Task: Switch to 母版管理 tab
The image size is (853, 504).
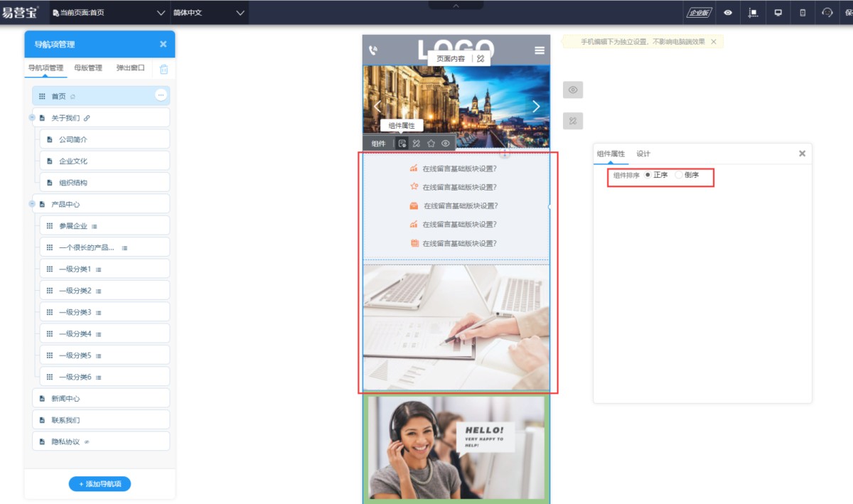Action: [x=88, y=68]
